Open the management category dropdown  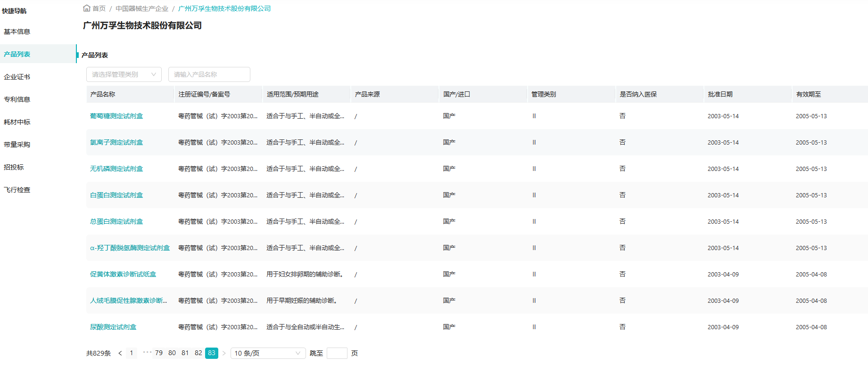tap(124, 74)
